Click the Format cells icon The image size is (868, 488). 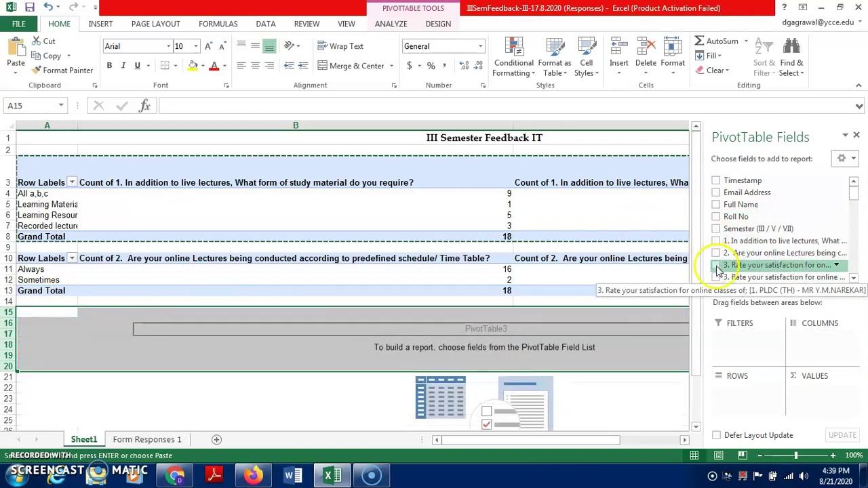(x=673, y=47)
